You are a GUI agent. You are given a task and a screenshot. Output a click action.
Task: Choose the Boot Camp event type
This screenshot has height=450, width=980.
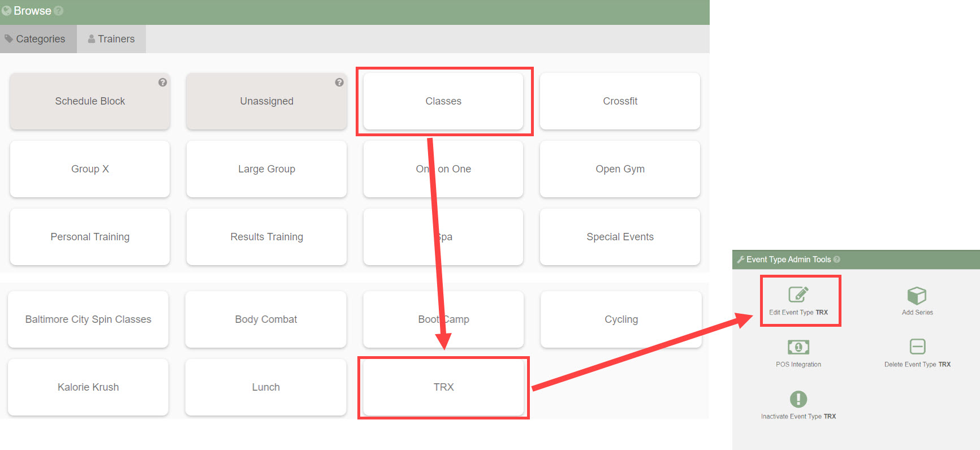(x=443, y=319)
